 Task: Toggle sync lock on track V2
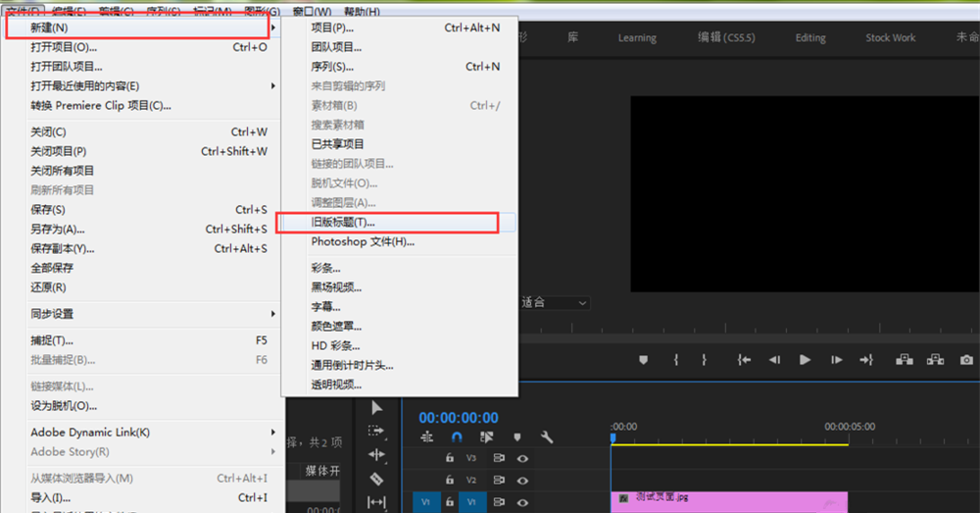(x=499, y=480)
